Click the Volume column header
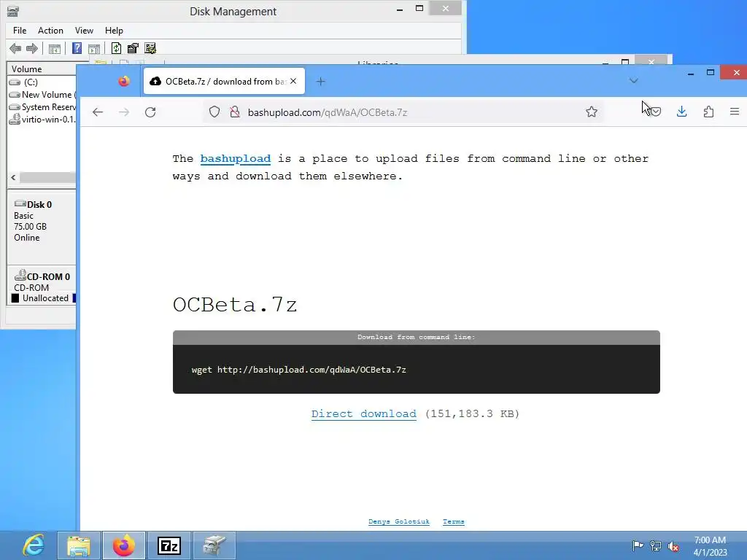Image resolution: width=747 pixels, height=560 pixels. (x=42, y=69)
